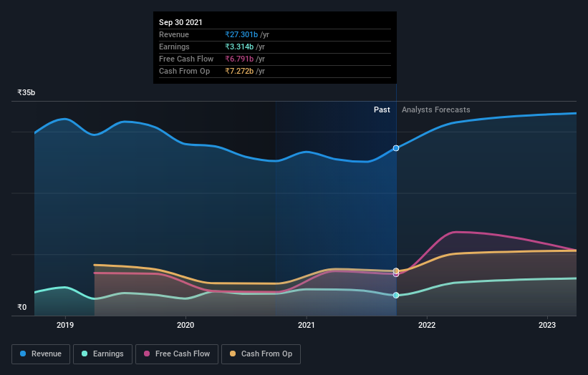Click the ₹6.791b free cash flow value
The height and width of the screenshot is (375, 588).
tap(239, 59)
